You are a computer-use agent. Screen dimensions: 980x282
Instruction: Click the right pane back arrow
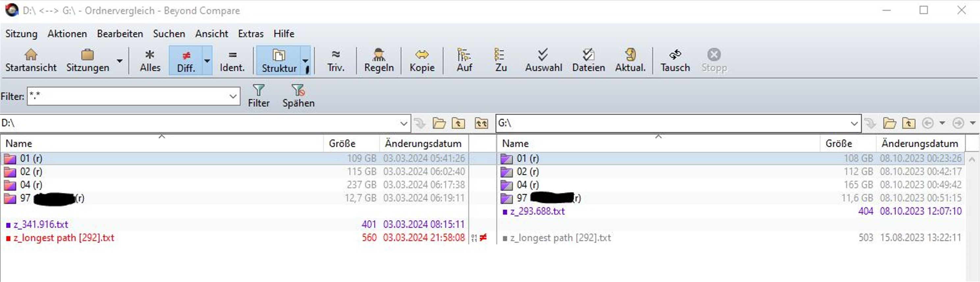928,123
